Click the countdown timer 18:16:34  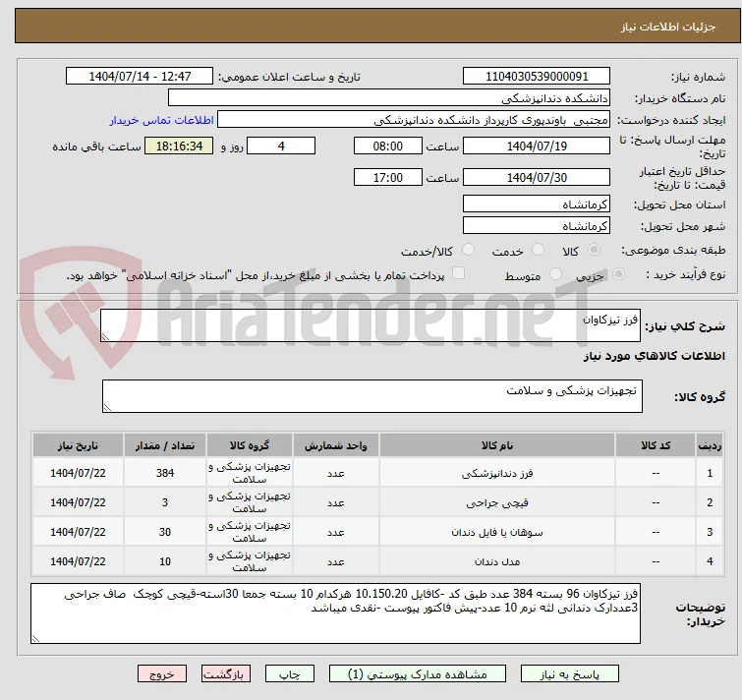179,146
